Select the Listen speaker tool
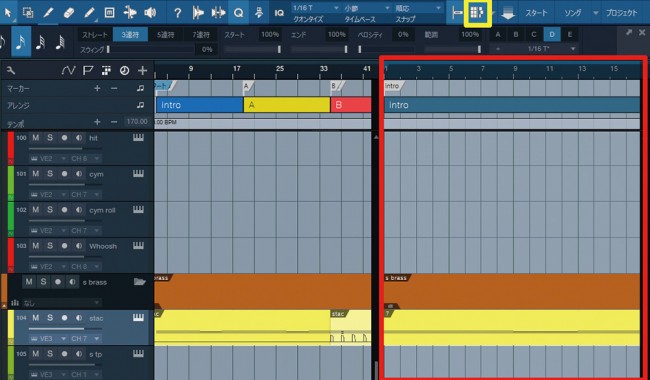The image size is (650, 380). coord(150,12)
